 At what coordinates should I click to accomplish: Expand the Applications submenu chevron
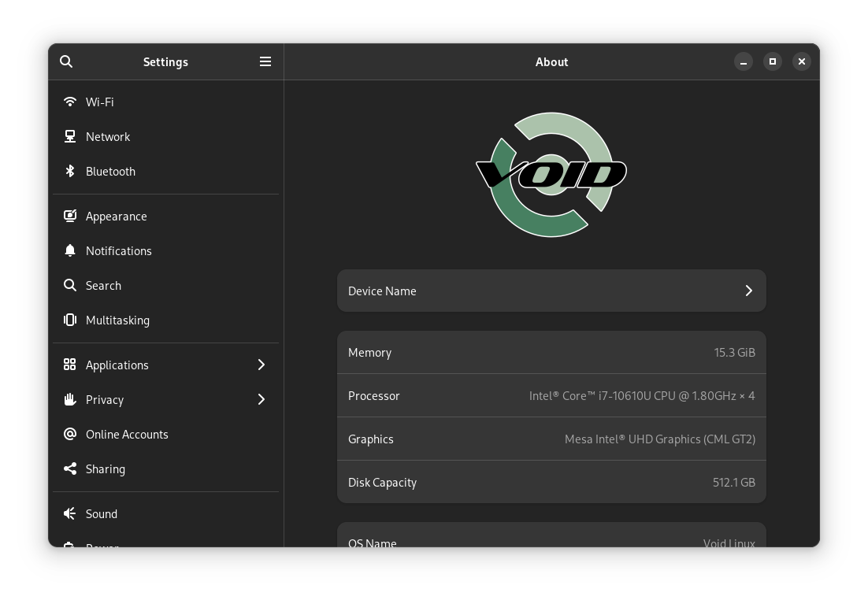(262, 365)
